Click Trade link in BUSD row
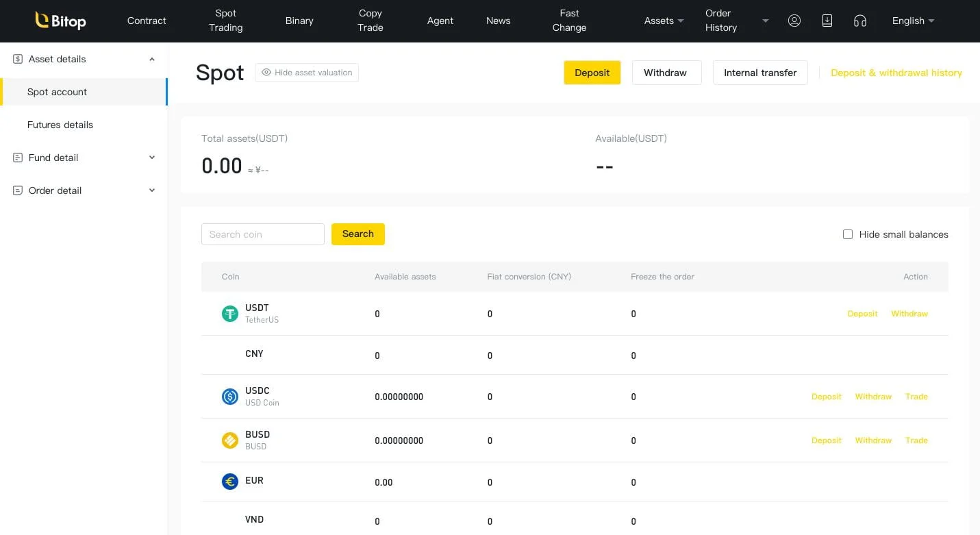Viewport: 980px width, 535px height. [x=916, y=440]
